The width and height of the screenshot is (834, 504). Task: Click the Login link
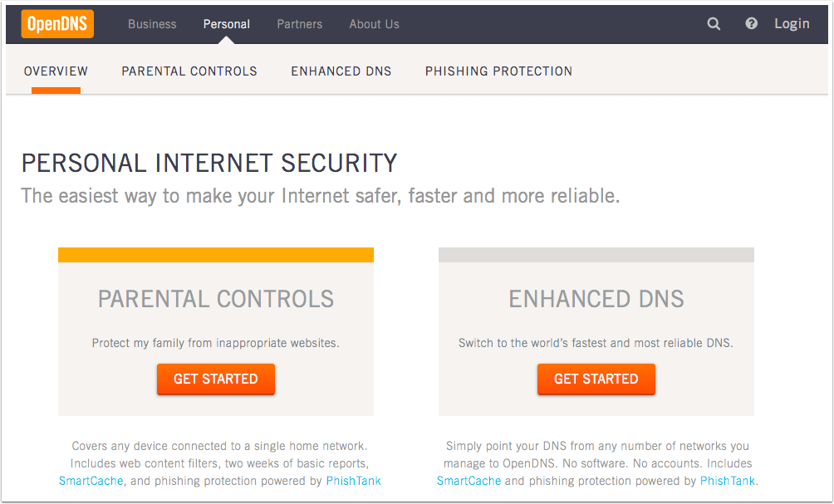[x=792, y=24]
